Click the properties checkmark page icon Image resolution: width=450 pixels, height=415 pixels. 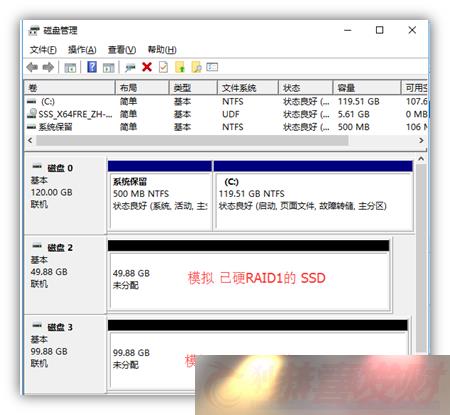coord(163,67)
